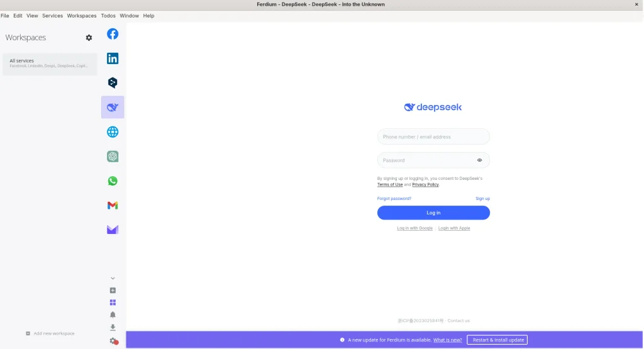Open the Facebook service
Viewport: 644px width, 349px height.
(x=113, y=34)
